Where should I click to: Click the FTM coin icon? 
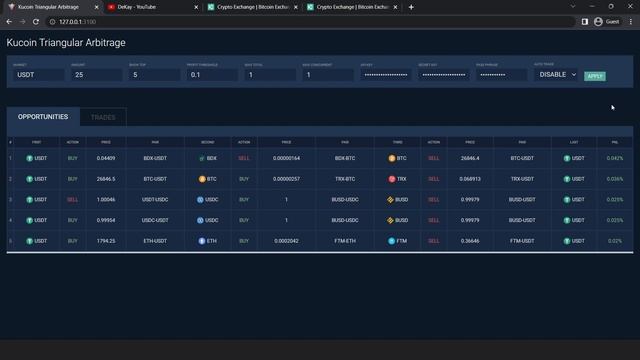(391, 241)
